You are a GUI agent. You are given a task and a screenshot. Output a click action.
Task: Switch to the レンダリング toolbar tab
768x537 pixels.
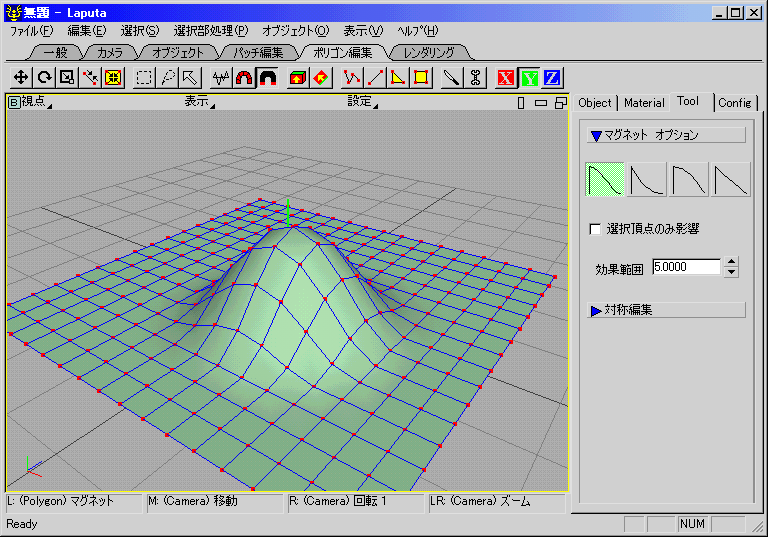pos(429,52)
